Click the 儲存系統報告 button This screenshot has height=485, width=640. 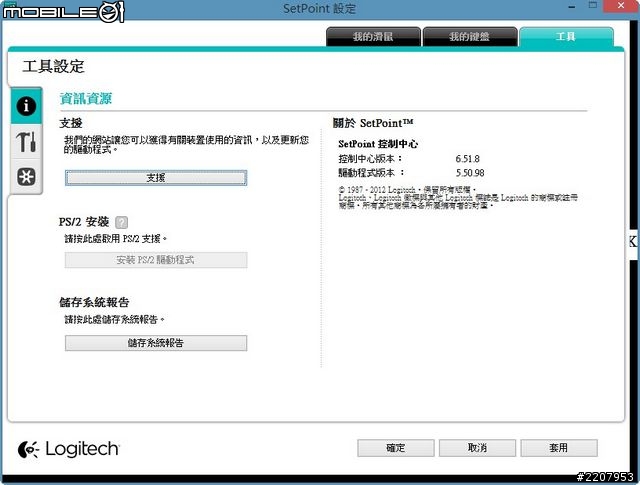[x=156, y=343]
